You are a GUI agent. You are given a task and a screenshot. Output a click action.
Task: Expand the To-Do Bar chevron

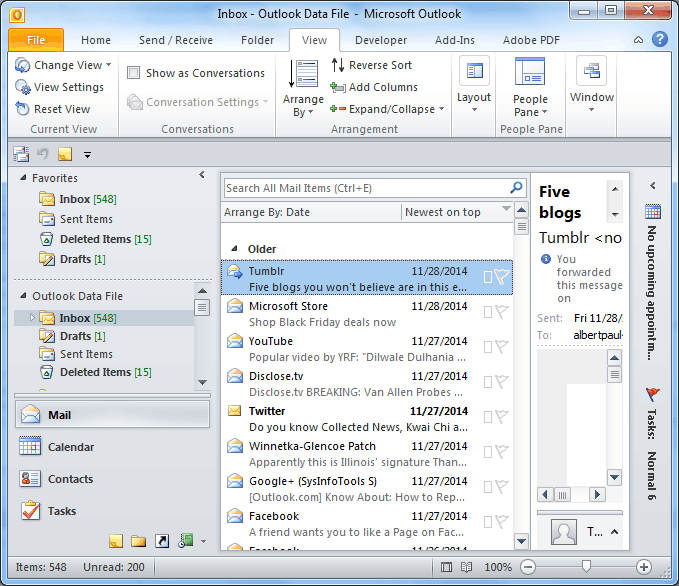[653, 186]
